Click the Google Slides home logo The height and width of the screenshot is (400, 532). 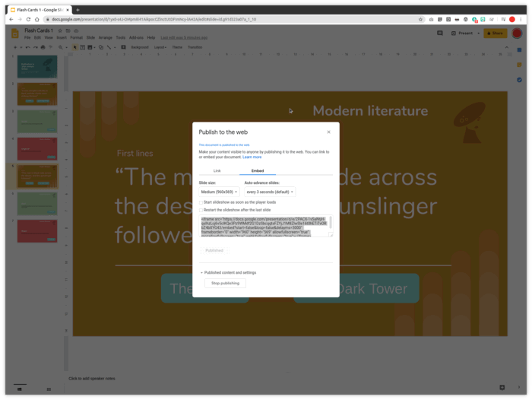coord(15,33)
